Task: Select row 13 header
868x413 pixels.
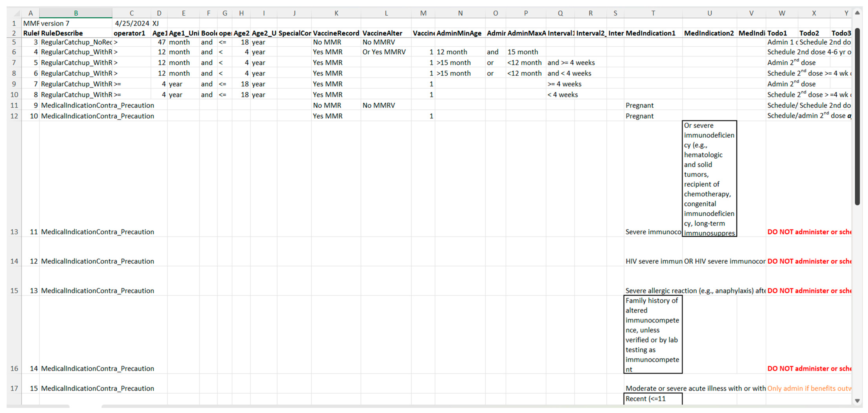Action: pyautogui.click(x=14, y=232)
